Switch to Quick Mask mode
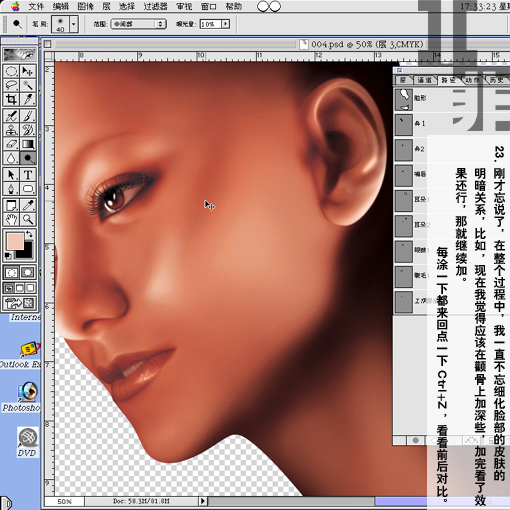510x510 pixels. click(28, 273)
